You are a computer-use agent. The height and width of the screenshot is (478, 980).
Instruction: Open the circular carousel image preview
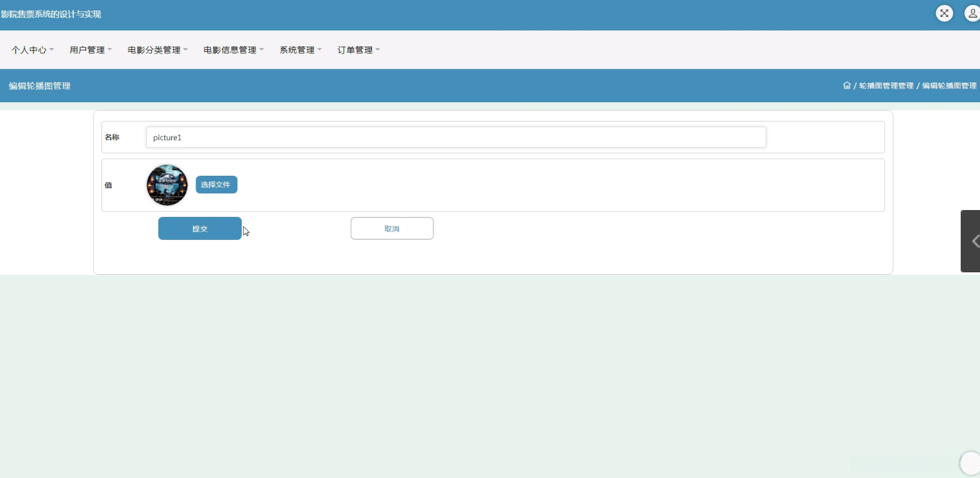coord(167,185)
